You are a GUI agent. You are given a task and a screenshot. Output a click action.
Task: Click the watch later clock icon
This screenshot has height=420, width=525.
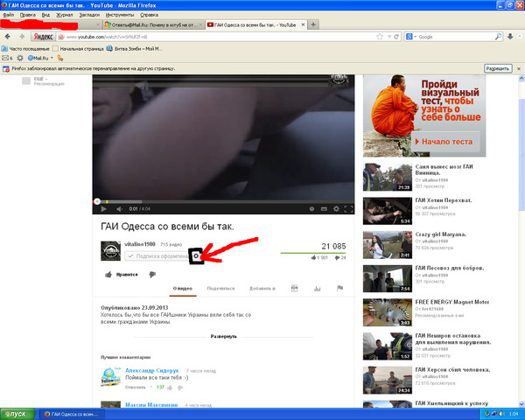[311, 209]
